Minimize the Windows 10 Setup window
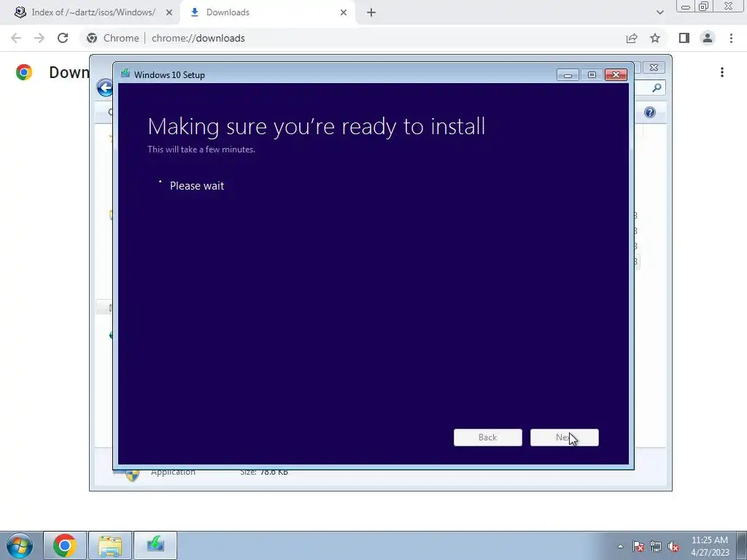This screenshot has width=747, height=560. coord(568,75)
